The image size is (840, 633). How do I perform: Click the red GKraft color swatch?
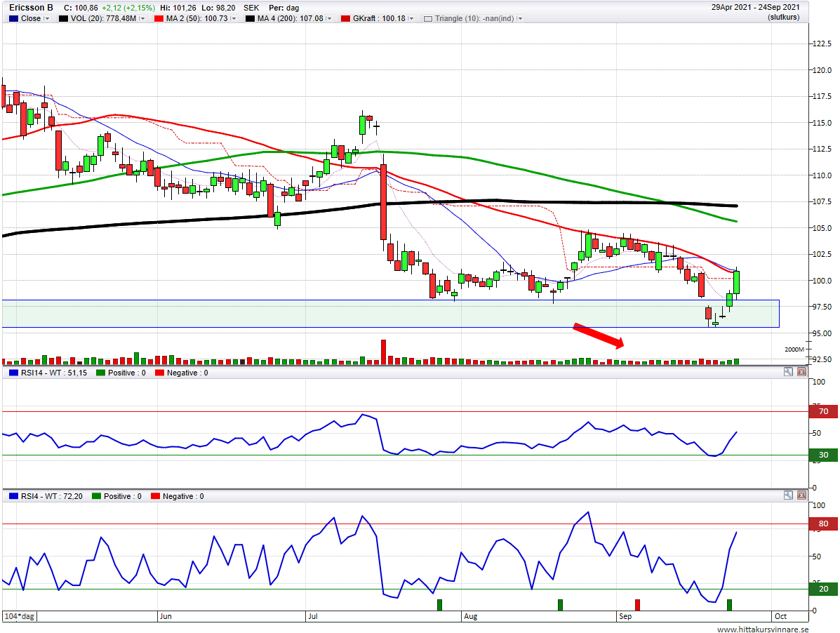(345, 18)
